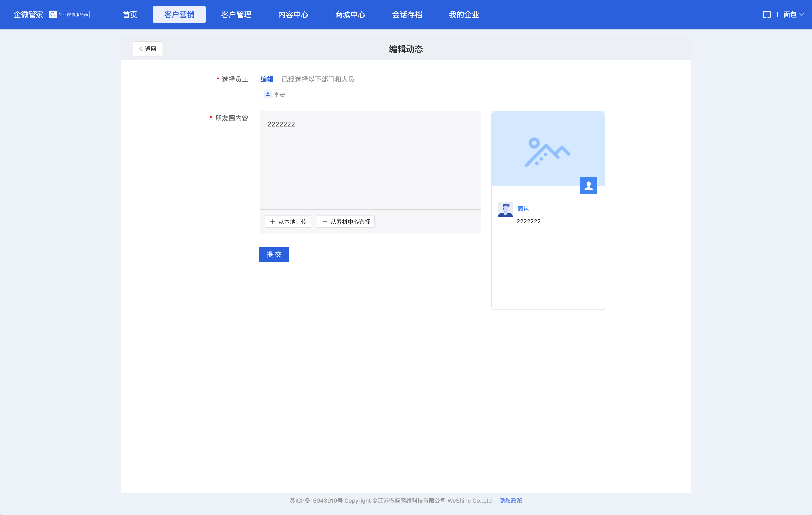This screenshot has width=812, height=515.
Task: Open the help book icon in header
Action: point(766,14)
